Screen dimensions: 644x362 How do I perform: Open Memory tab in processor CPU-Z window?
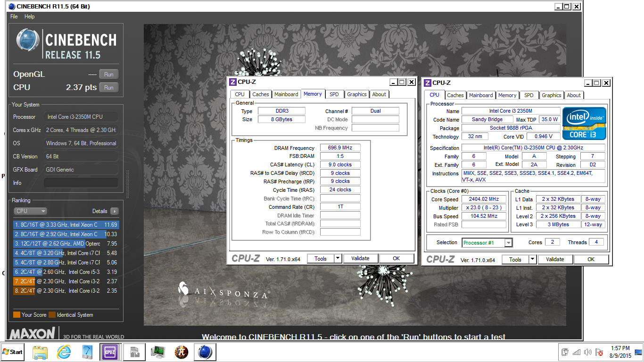pyautogui.click(x=507, y=95)
